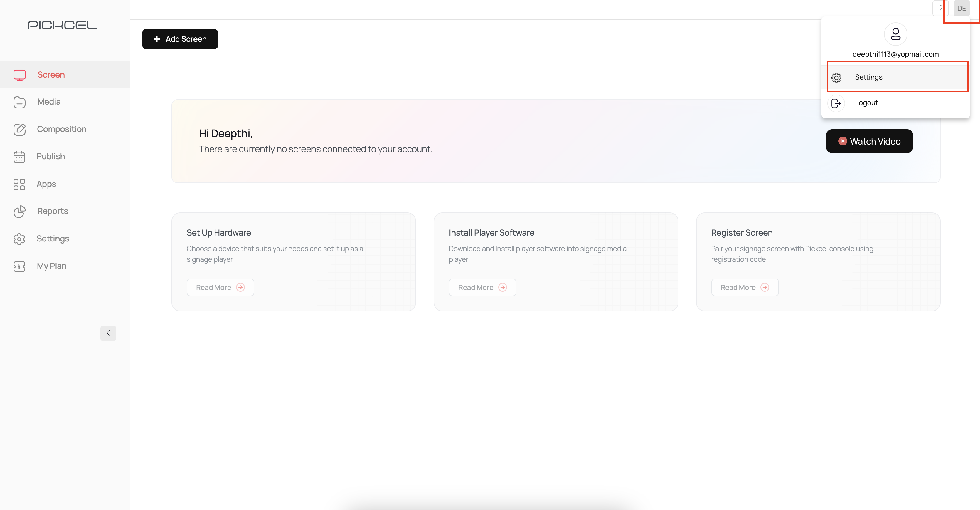Image resolution: width=980 pixels, height=510 pixels.
Task: Open Settings from the sidebar
Action: (x=65, y=239)
